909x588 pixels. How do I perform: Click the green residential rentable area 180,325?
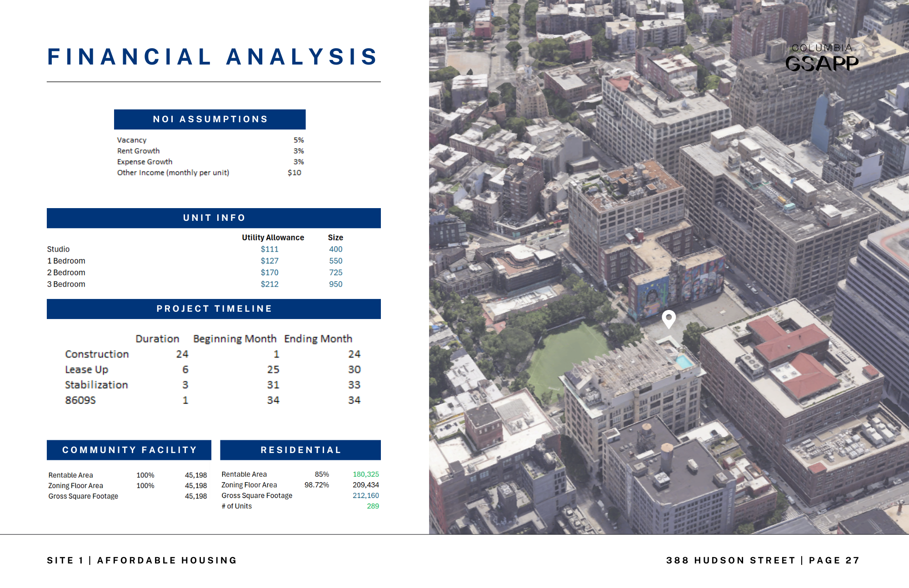(365, 474)
